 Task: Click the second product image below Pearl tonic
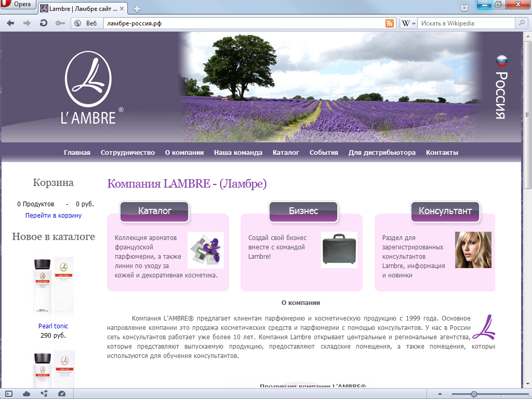pyautogui.click(x=54, y=369)
